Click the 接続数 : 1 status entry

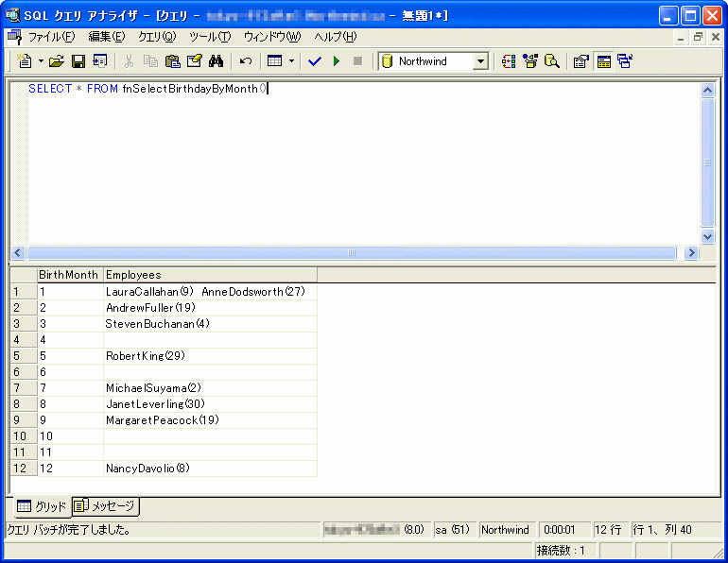pos(564,551)
